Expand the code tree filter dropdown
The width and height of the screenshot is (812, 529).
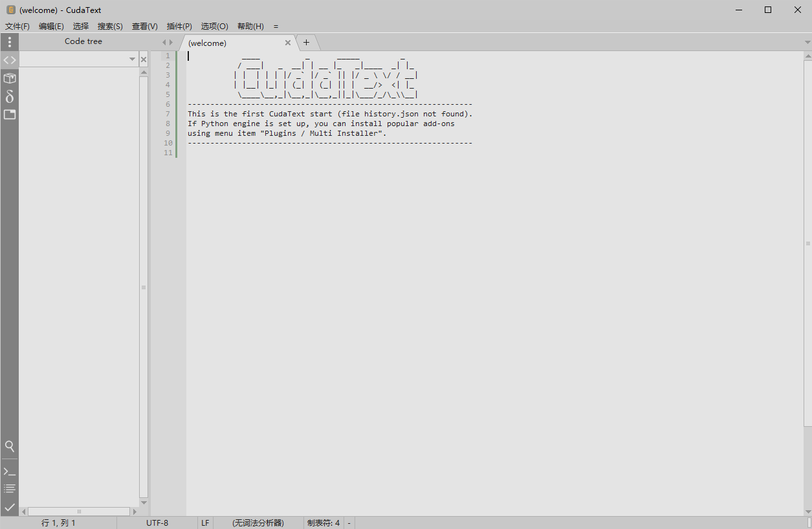coord(132,59)
